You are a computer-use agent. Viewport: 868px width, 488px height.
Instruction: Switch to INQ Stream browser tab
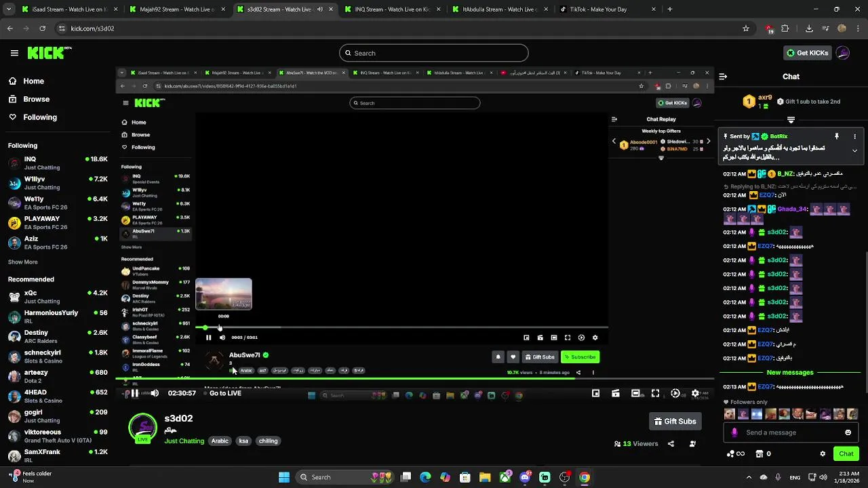[x=393, y=9]
